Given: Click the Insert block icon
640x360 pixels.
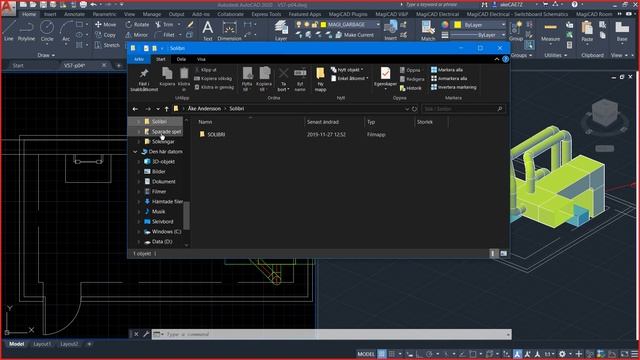Looking at the screenshot, I should (x=390, y=30).
